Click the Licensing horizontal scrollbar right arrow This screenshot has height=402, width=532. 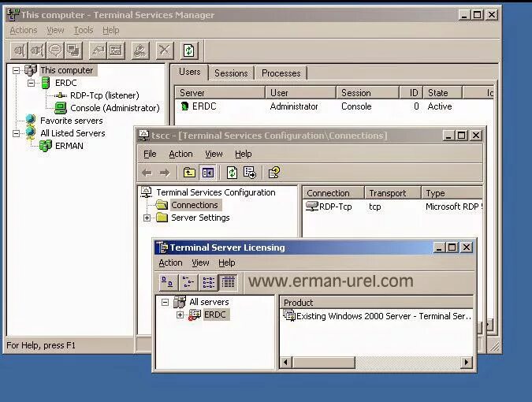pos(467,363)
